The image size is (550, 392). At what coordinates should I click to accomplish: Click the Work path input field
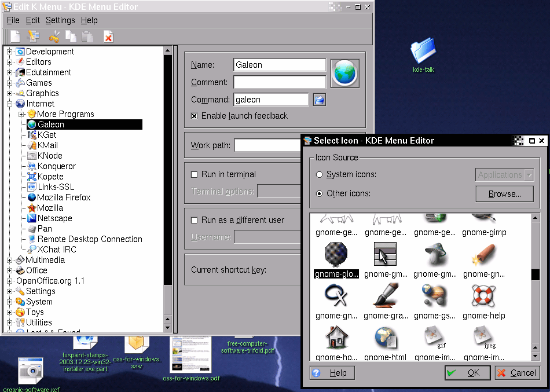[x=267, y=145]
